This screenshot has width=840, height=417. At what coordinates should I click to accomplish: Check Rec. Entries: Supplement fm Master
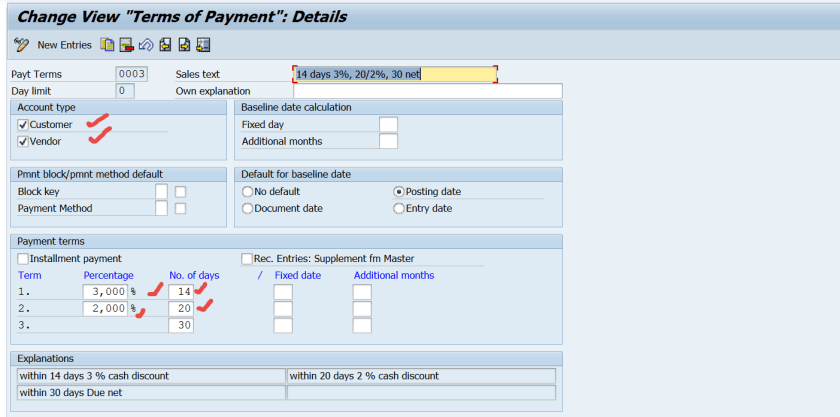coord(246,259)
